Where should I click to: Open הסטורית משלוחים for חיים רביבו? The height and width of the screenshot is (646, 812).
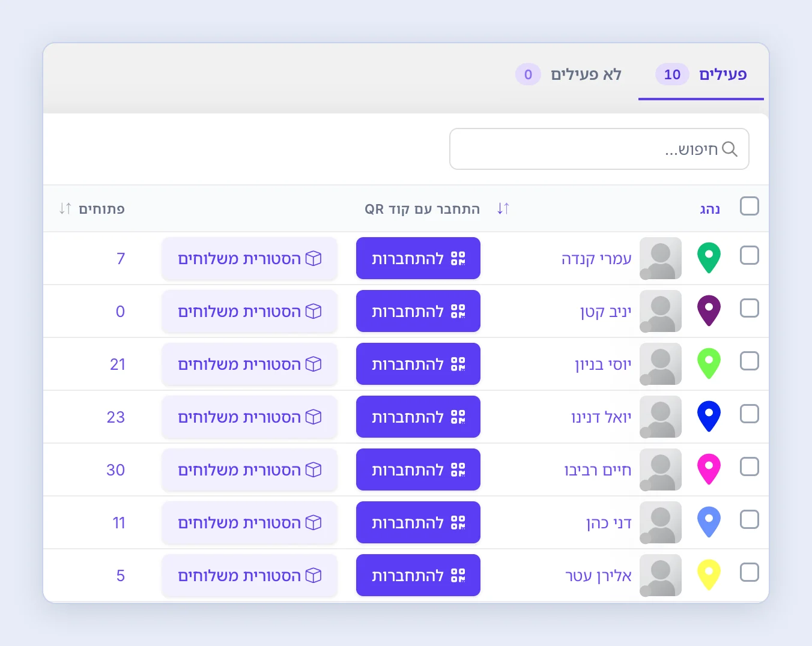coord(250,469)
